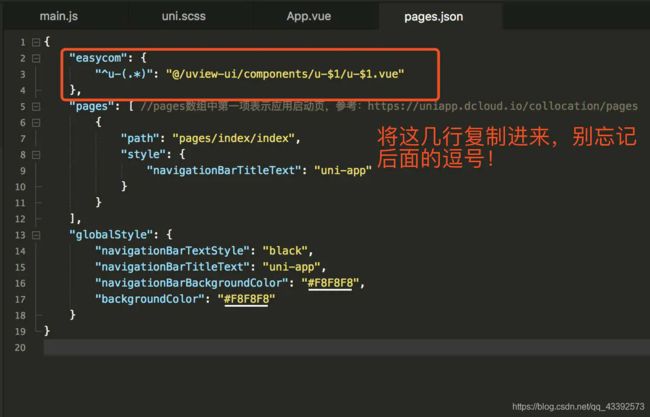Click the #F8F8F8 navigationBarBackgroundColor value
The image size is (650, 417).
[x=334, y=282]
